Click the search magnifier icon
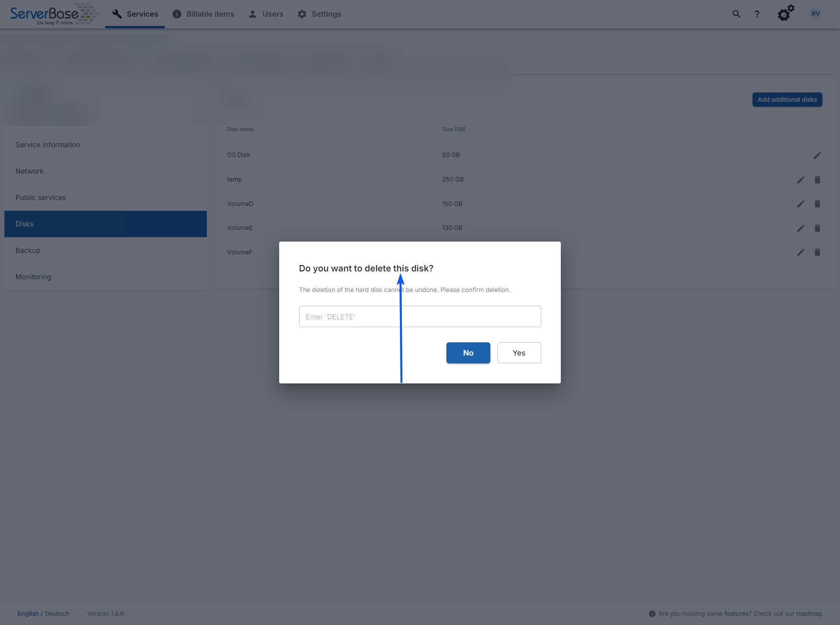 coord(736,14)
